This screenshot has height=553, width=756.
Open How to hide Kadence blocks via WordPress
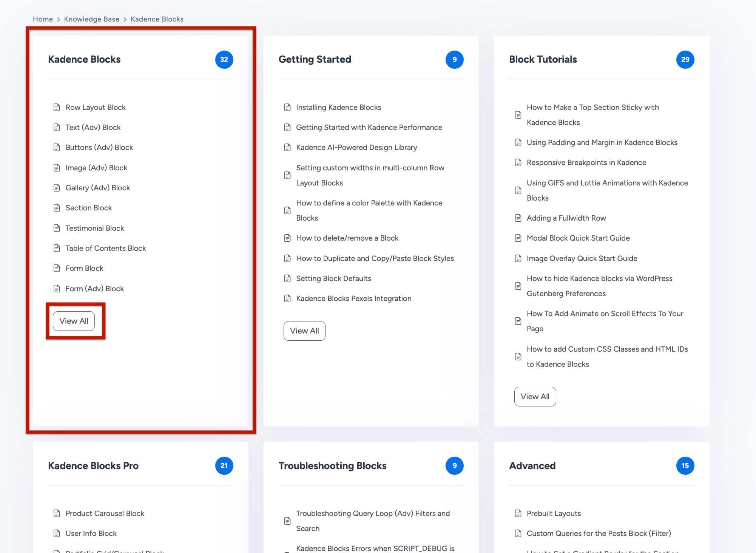(x=600, y=286)
